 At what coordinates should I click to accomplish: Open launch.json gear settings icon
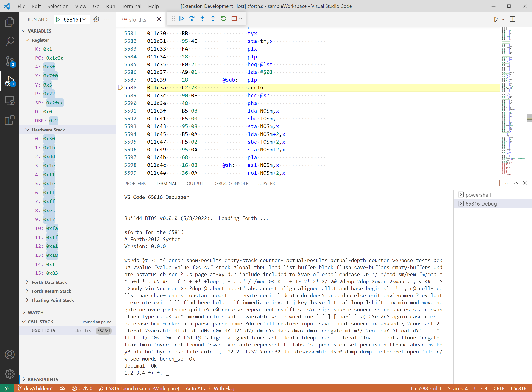click(96, 19)
